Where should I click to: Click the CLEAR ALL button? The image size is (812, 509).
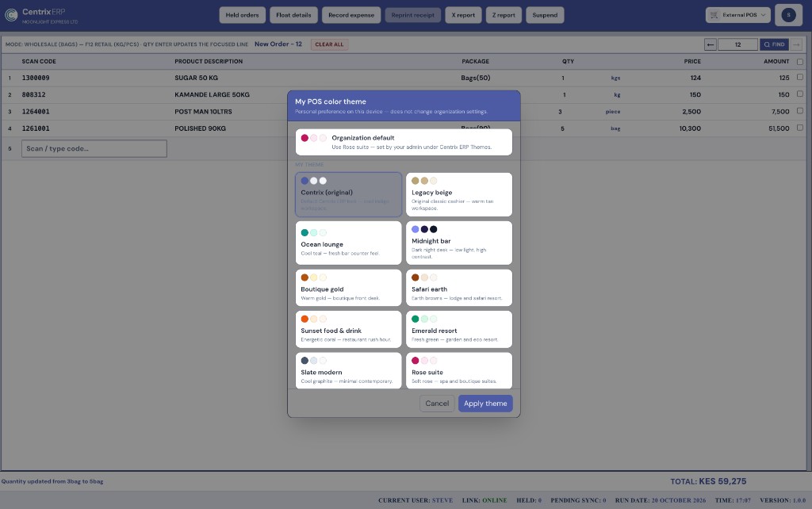coord(329,44)
